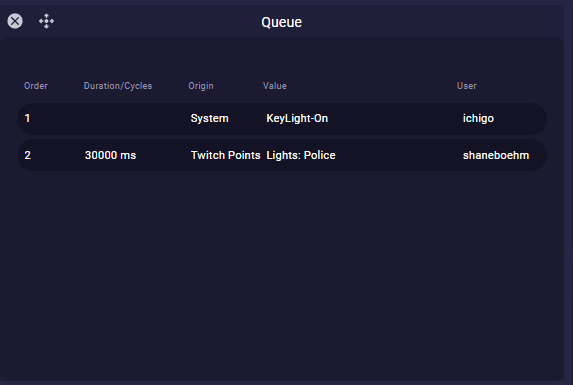Click the Duration/Cycles column header
This screenshot has width=573, height=385.
click(118, 86)
